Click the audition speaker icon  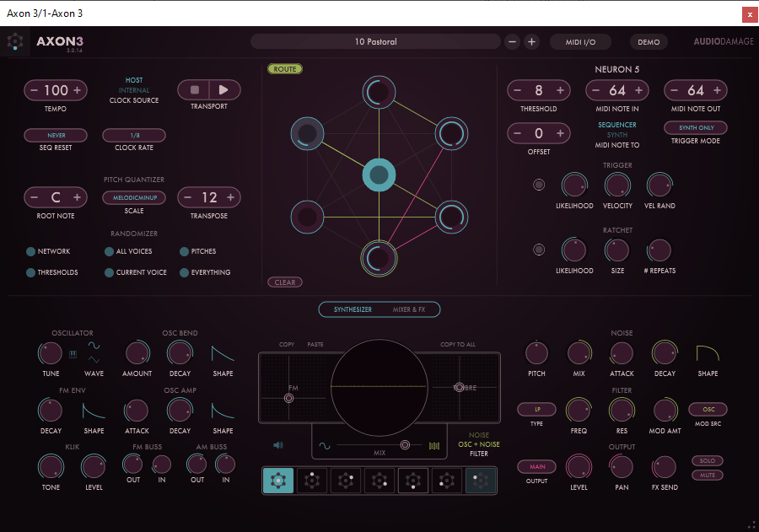point(277,444)
